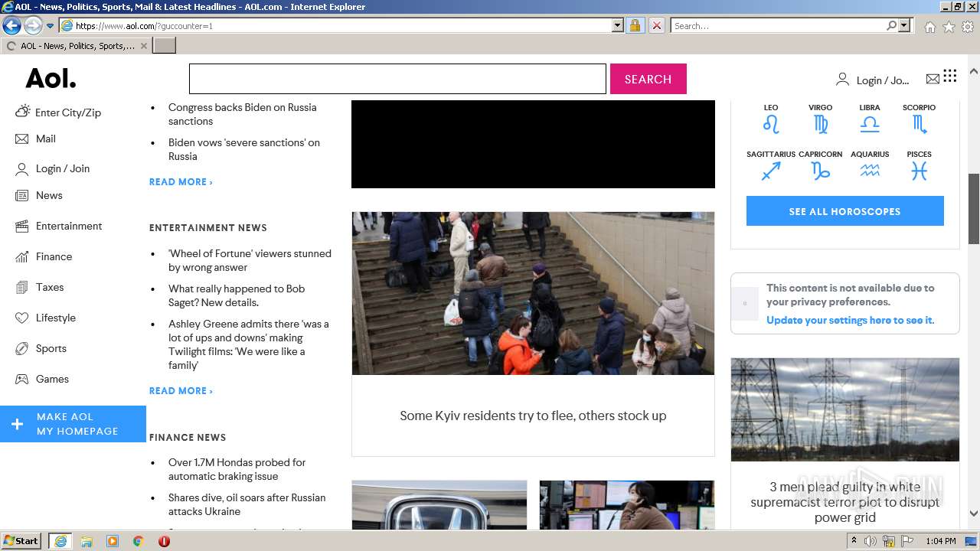Image resolution: width=980 pixels, height=551 pixels.
Task: Open the search provider dropdown arrow
Action: 904,25
